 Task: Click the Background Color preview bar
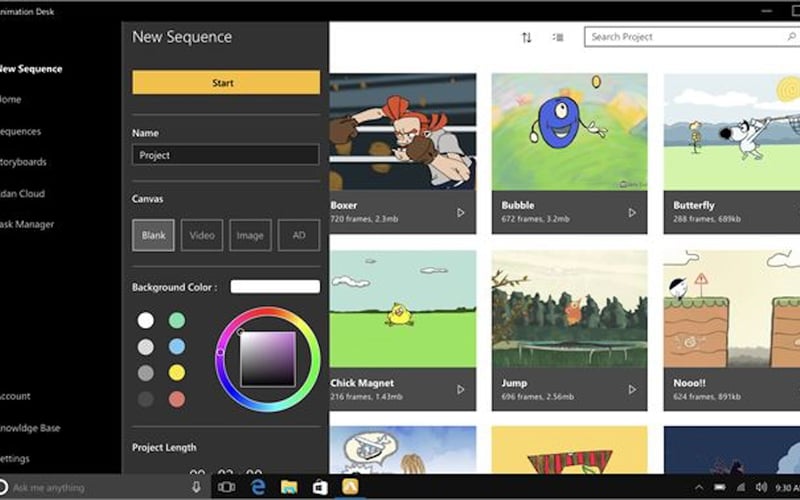[x=275, y=287]
